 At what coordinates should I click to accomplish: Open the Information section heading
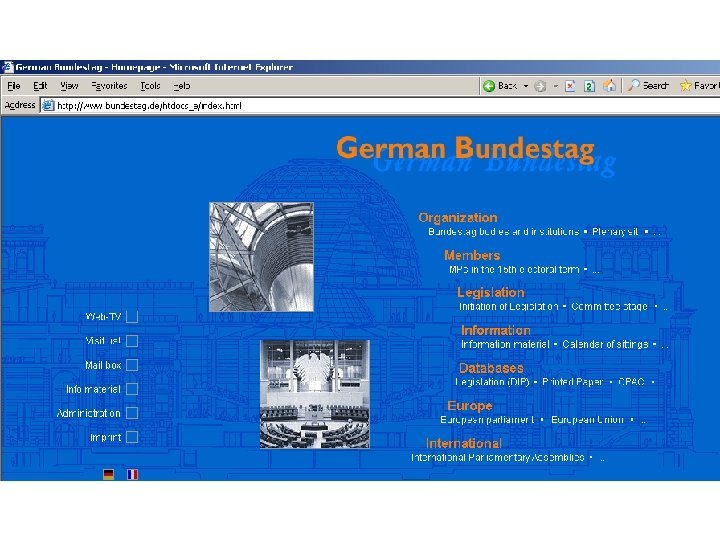[496, 330]
